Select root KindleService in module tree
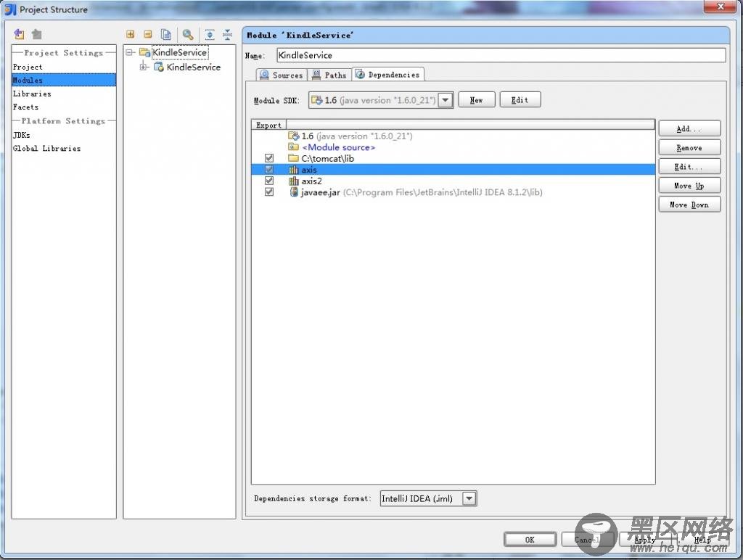Screen dimensions: 743x560 (180, 52)
